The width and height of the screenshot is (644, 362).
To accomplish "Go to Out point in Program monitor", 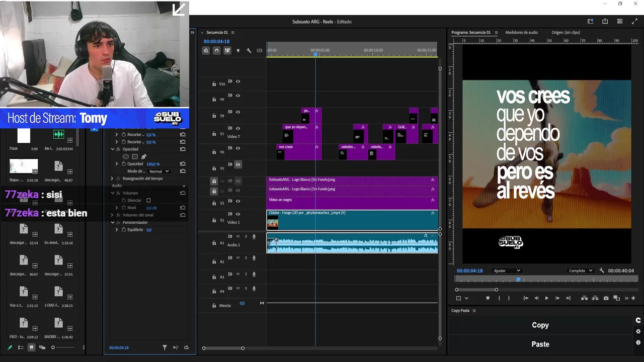I will (x=568, y=298).
